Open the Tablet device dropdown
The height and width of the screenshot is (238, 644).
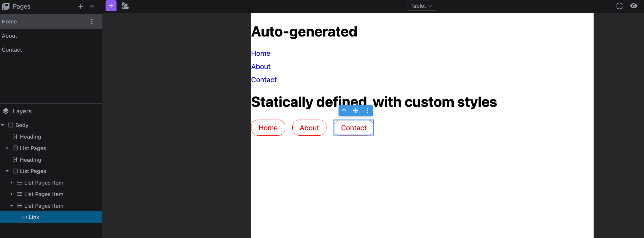422,6
